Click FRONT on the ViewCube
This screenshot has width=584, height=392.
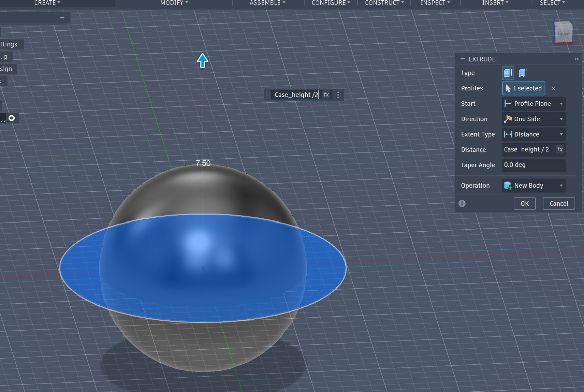pyautogui.click(x=564, y=34)
